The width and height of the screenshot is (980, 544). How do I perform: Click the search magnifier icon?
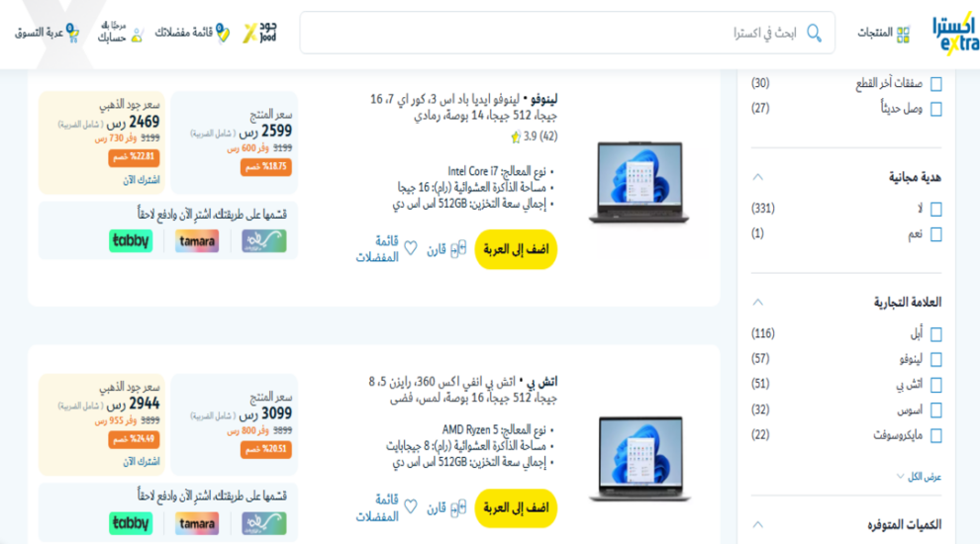(814, 33)
